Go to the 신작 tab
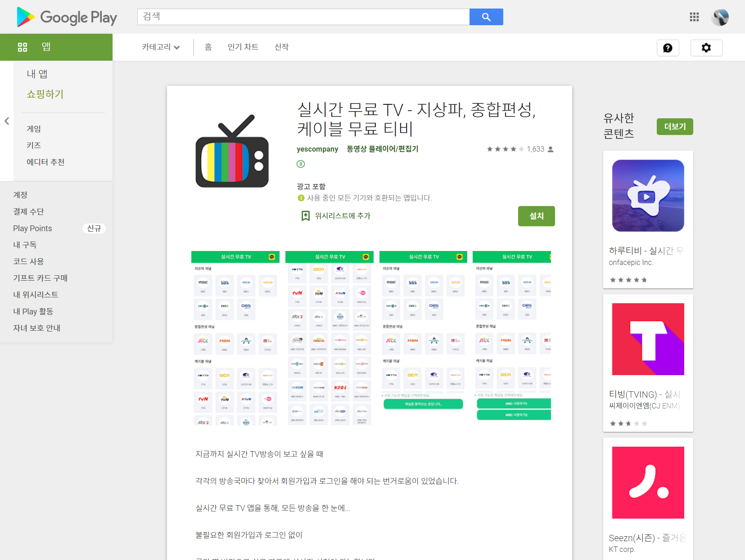745x560 pixels. [281, 47]
